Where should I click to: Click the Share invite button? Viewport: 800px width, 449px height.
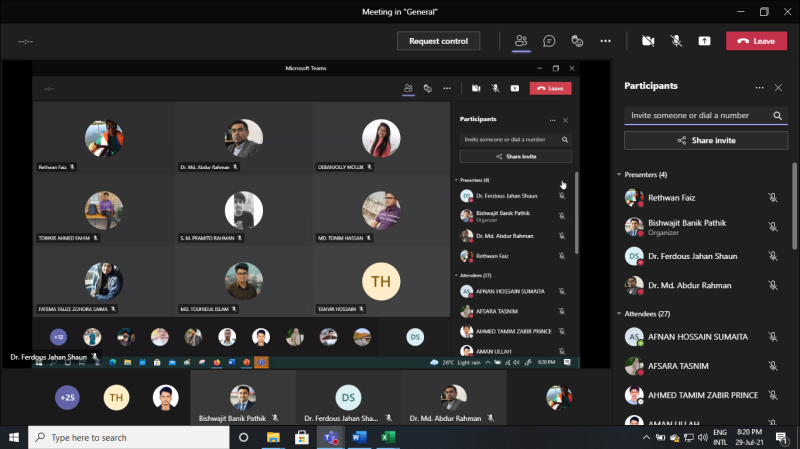[x=706, y=140]
